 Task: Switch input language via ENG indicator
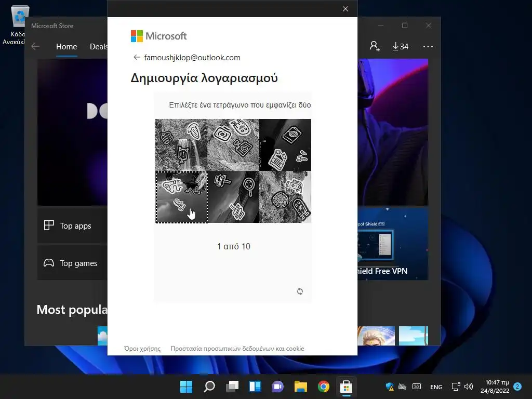(436, 387)
